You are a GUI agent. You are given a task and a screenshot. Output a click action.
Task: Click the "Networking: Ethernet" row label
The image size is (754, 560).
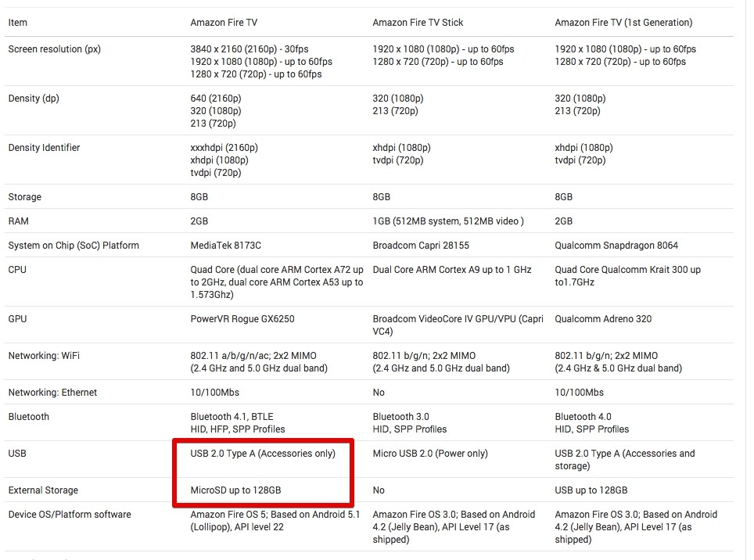53,393
